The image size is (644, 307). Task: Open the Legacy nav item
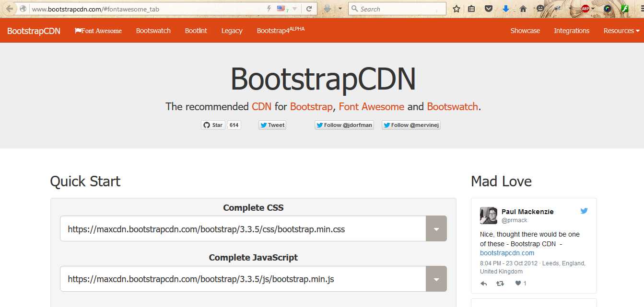[x=232, y=31]
